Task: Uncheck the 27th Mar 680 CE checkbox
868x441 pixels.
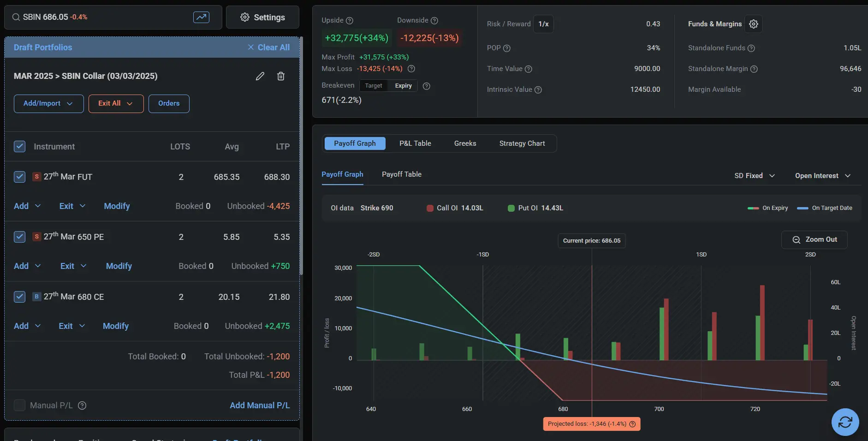Action: (19, 297)
